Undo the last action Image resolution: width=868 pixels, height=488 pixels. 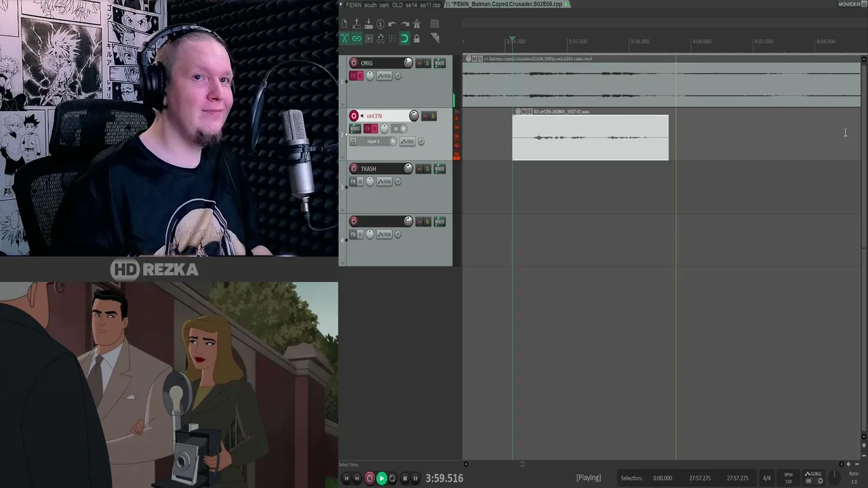(x=392, y=24)
